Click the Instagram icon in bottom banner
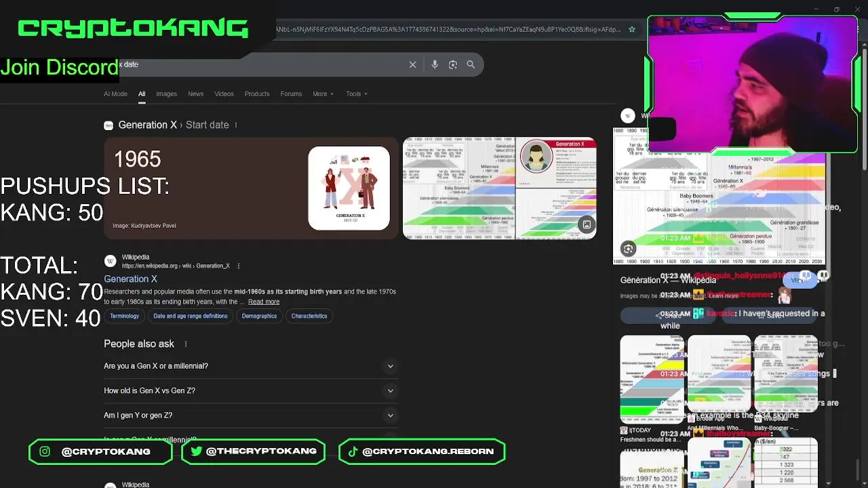The height and width of the screenshot is (488, 868). tap(45, 451)
